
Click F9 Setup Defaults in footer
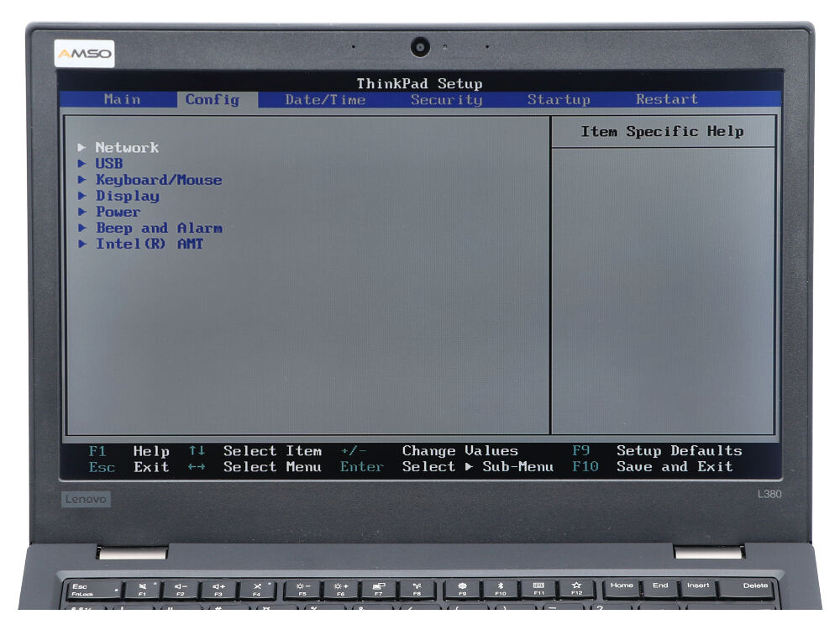(657, 451)
